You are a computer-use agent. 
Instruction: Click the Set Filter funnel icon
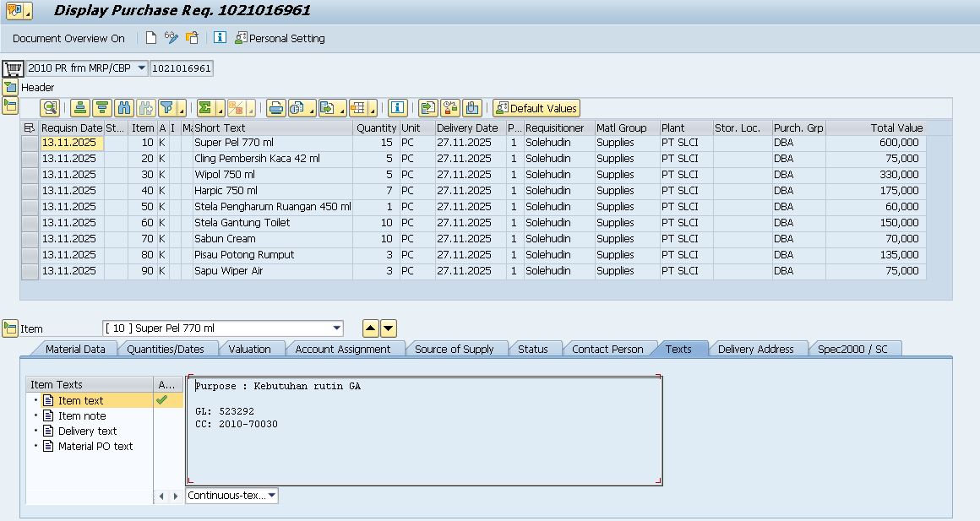[167, 108]
